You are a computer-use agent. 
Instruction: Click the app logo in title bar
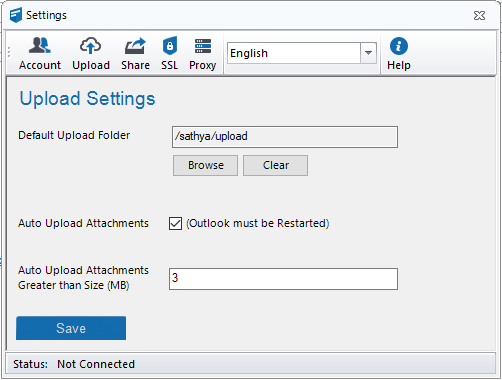coord(16,15)
